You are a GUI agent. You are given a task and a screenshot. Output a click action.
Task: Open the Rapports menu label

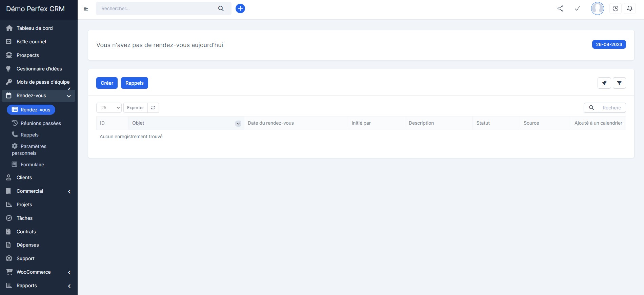click(27, 286)
